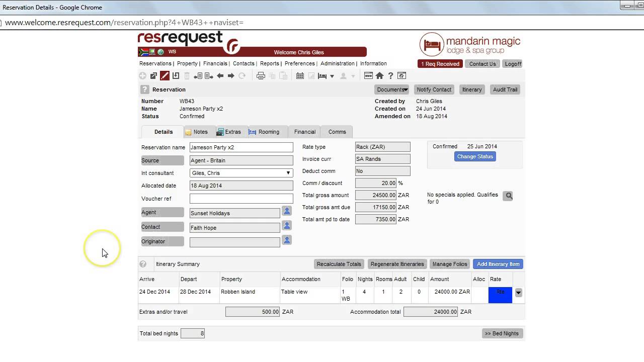
Task: Click the greyed-out chart icon
Action: coord(311,76)
